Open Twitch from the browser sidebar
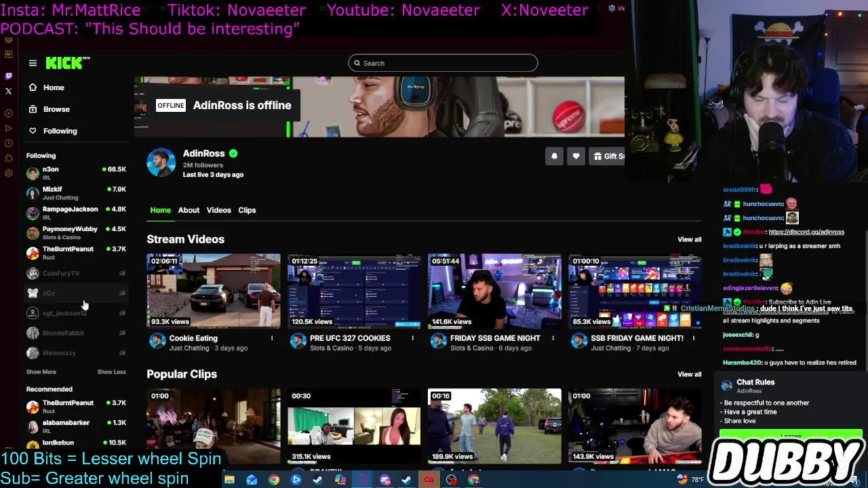The height and width of the screenshot is (488, 868). point(8,76)
